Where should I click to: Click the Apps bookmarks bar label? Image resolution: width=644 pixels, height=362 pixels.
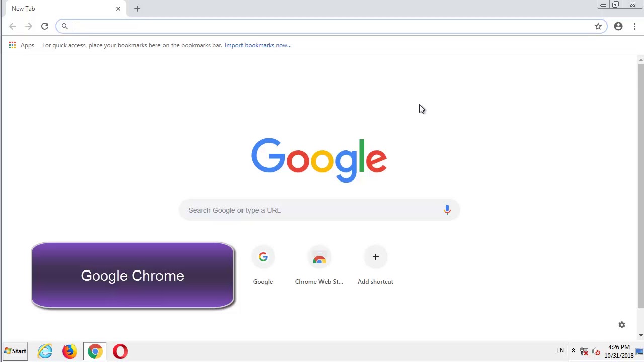tap(27, 45)
